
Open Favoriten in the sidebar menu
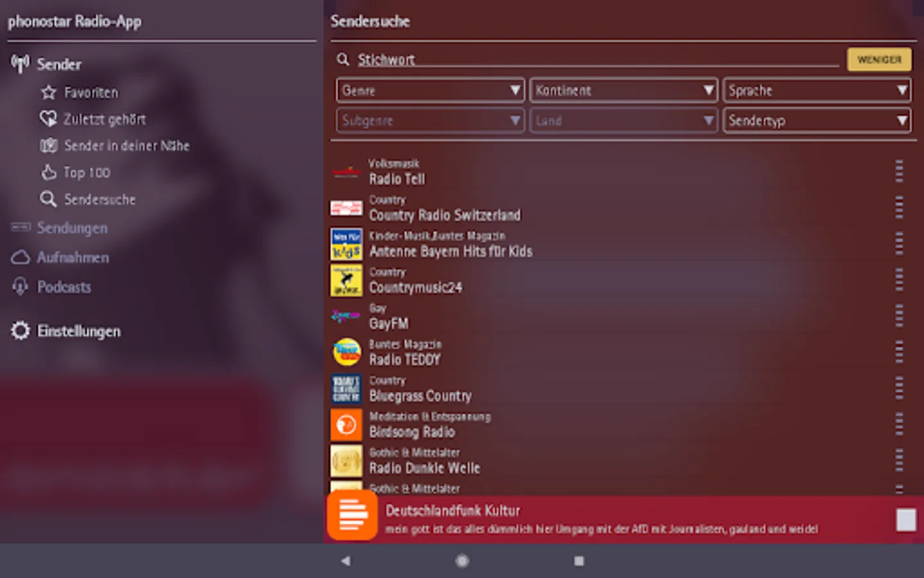point(91,92)
